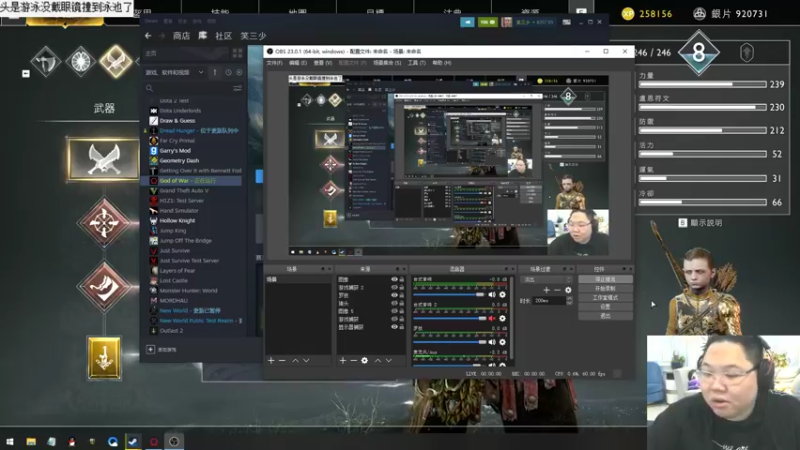Lock the 图像 source

(402, 280)
